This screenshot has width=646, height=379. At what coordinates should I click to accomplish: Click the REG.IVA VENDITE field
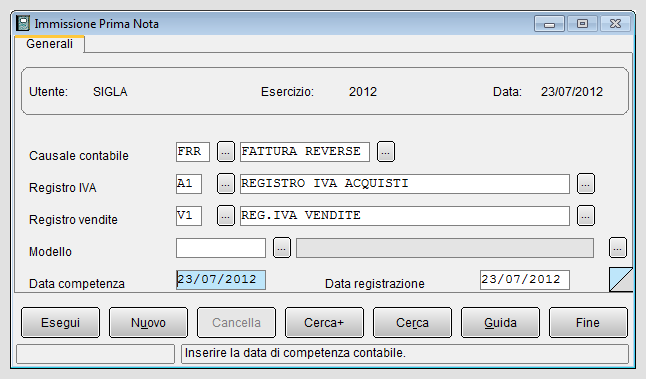coord(405,216)
